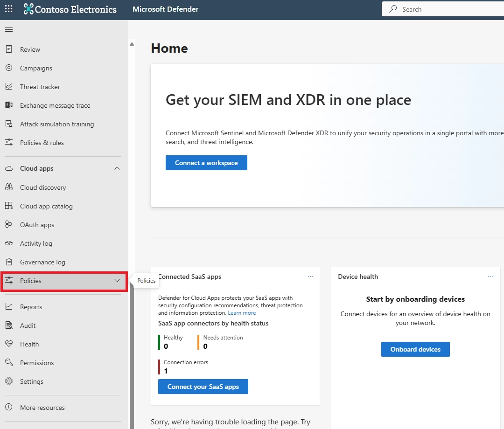The image size is (504, 429).
Task: Open Settings from the sidebar
Action: click(x=32, y=381)
